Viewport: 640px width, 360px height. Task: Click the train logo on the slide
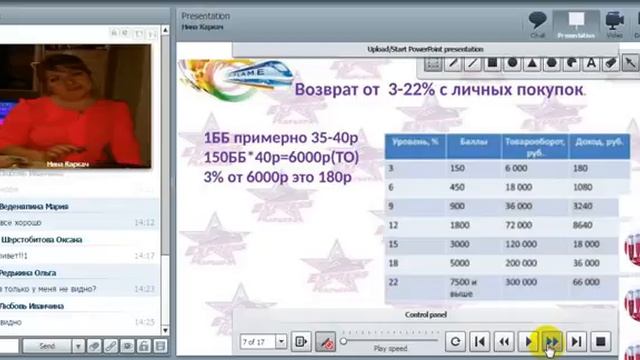pos(258,74)
